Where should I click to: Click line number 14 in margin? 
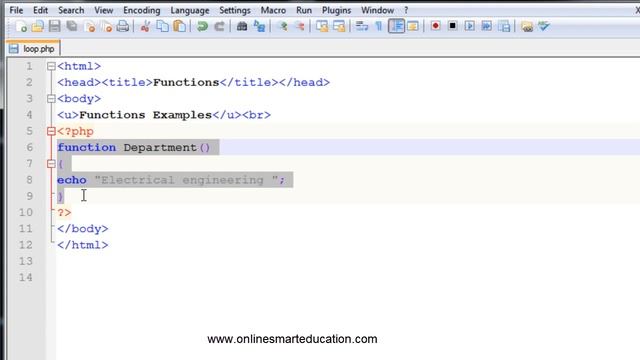click(25, 278)
